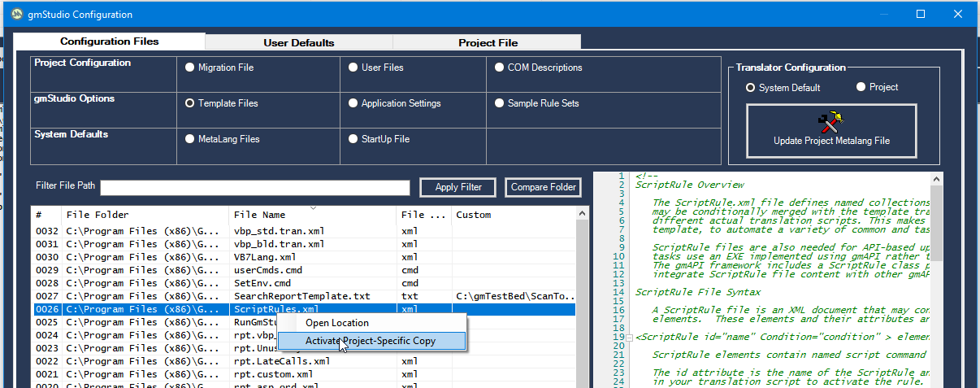The width and height of the screenshot is (980, 388).
Task: Click the file list vertical scrollbar
Action: (x=583, y=309)
